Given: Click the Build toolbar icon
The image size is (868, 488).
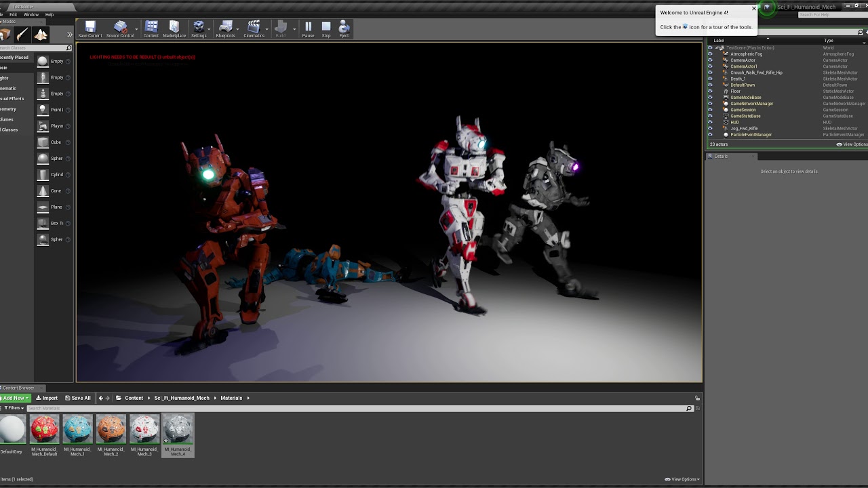Looking at the screenshot, I should click(281, 28).
